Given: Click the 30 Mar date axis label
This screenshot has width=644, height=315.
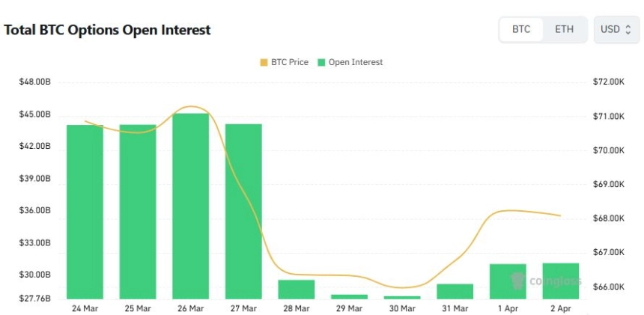Looking at the screenshot, I should point(402,308).
